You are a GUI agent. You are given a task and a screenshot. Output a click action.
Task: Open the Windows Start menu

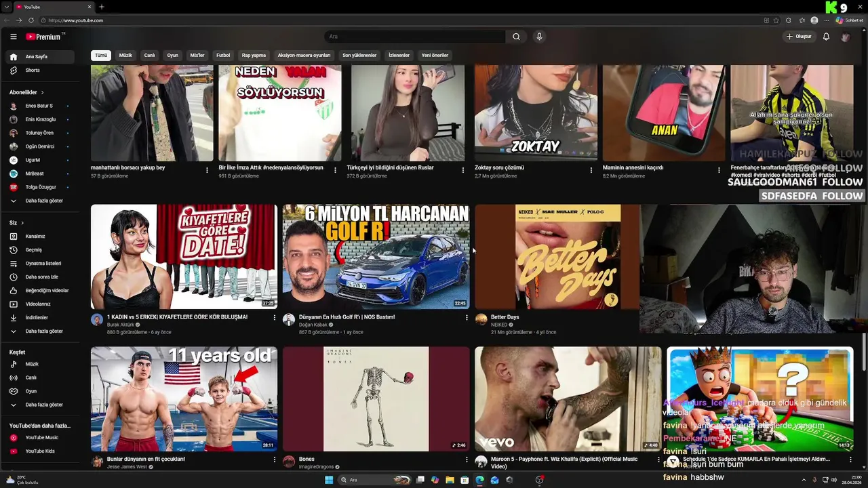(x=329, y=480)
